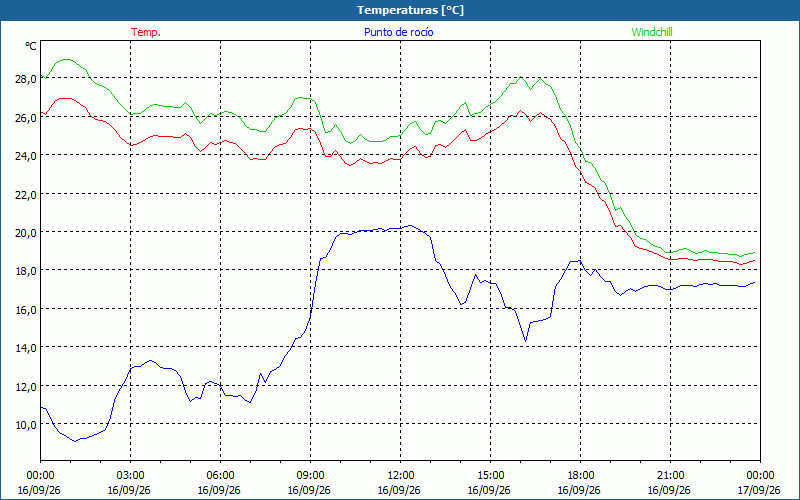Screen dimensions: 800x500
Task: Click the 17/09/26 date label
Action: click(759, 490)
